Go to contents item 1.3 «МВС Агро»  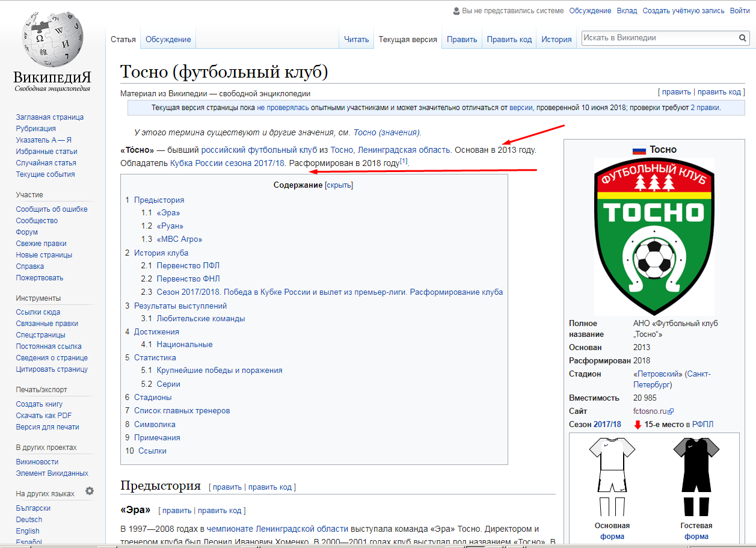(x=172, y=239)
